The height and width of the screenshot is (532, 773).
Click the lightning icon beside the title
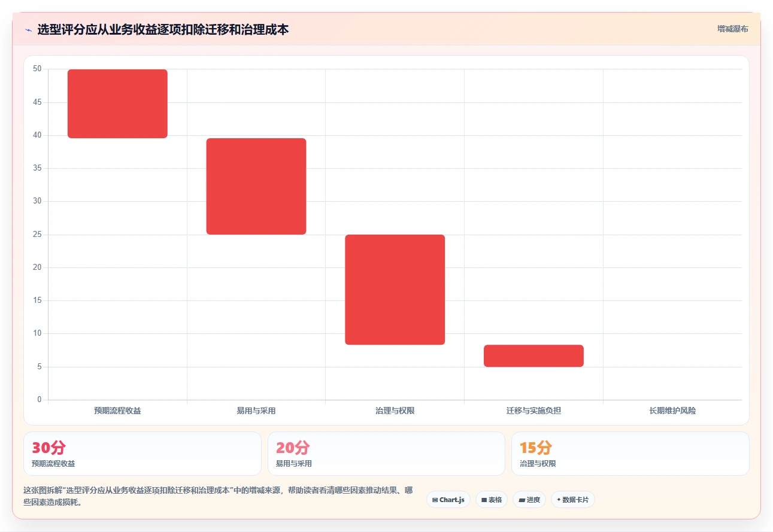[x=28, y=29]
